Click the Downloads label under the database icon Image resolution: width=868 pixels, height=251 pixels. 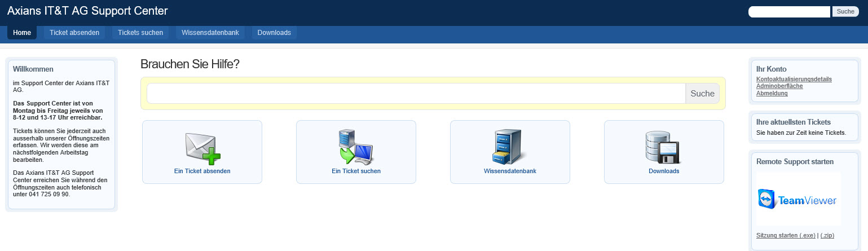(664, 171)
